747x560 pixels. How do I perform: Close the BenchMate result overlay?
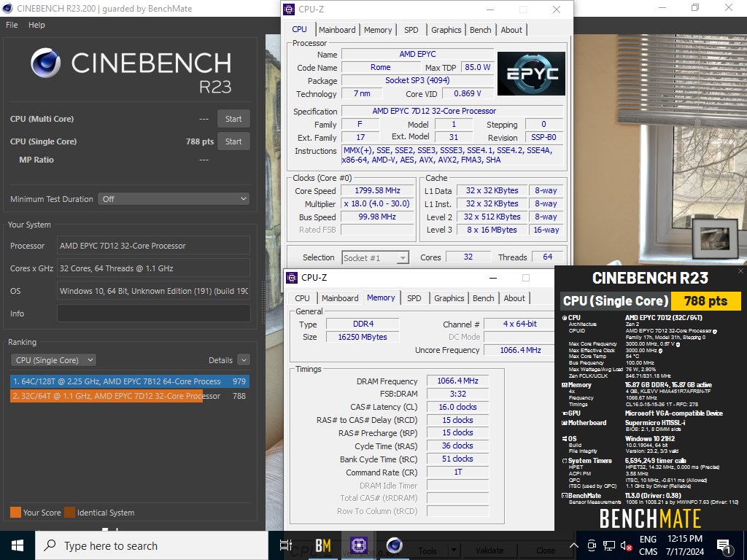(740, 271)
